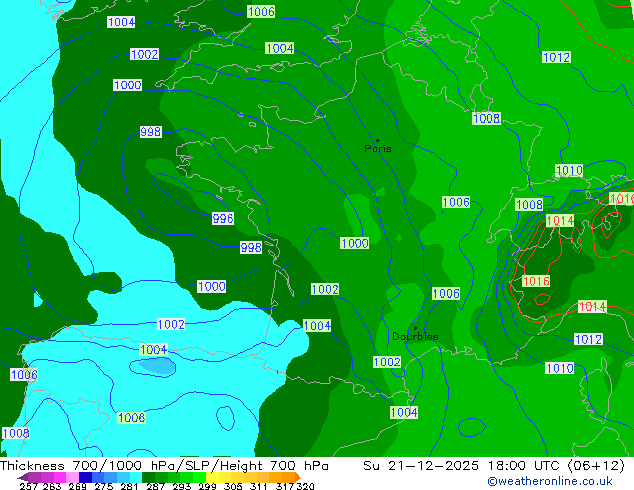Click the date text 'Su 21-12-2025 18:00 UTC'

[463, 466]
